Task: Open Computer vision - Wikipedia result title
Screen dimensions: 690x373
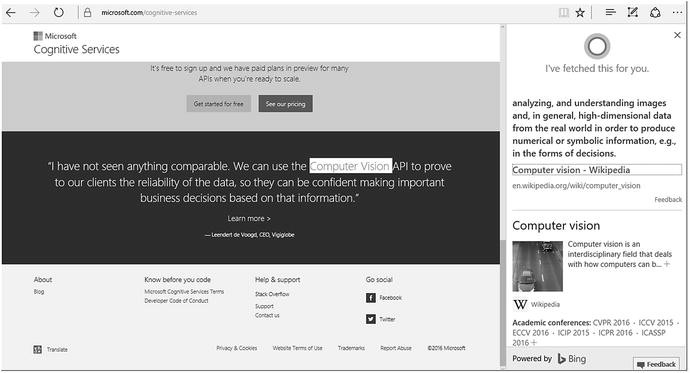Action: pos(597,170)
